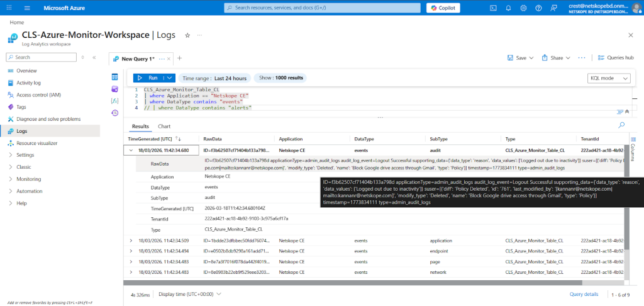The image size is (644, 306).
Task: Open the notifications bell
Action: [508, 8]
